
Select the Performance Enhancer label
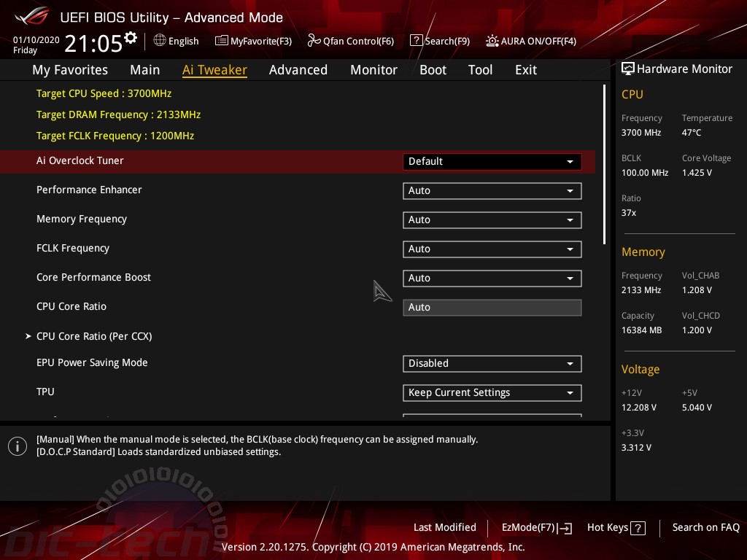[x=89, y=190]
